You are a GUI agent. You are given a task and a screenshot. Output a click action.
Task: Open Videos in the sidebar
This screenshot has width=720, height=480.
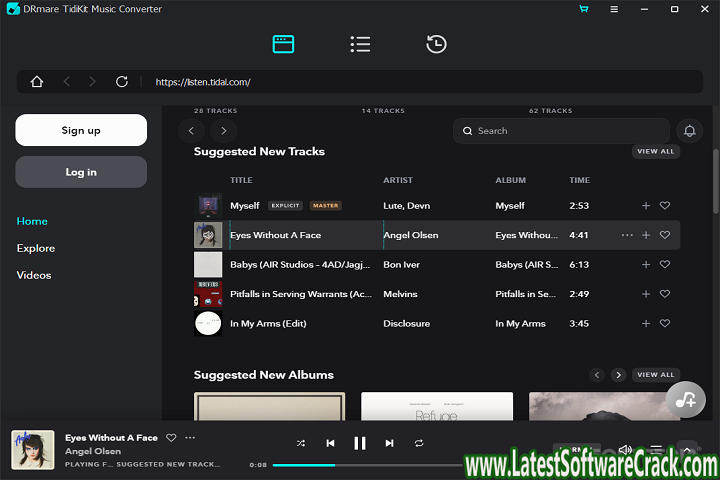(x=34, y=275)
